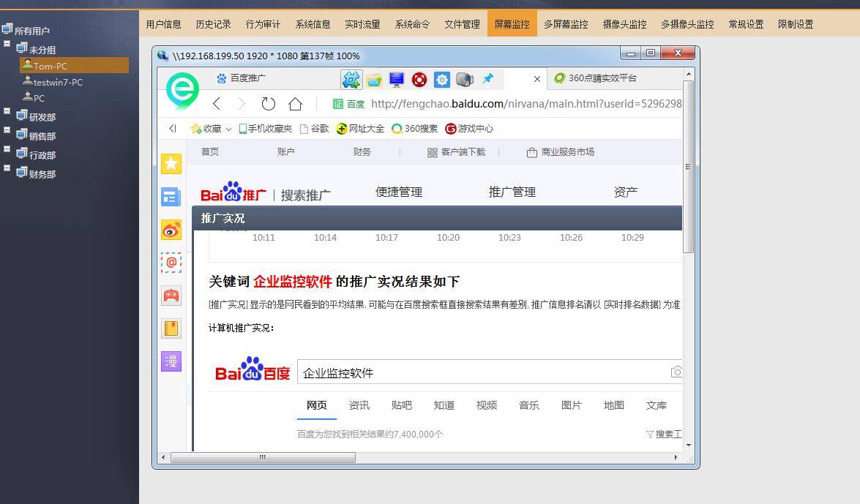Select the 研发部 department

tap(42, 117)
